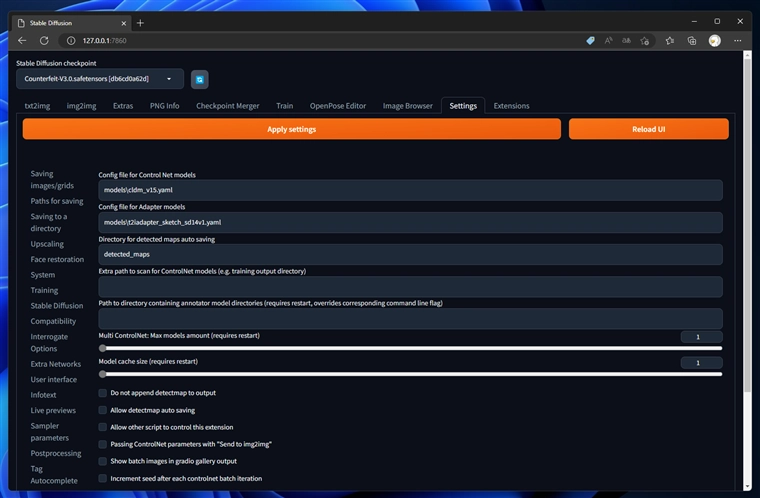Open browser settings and more menu

pos(737,41)
